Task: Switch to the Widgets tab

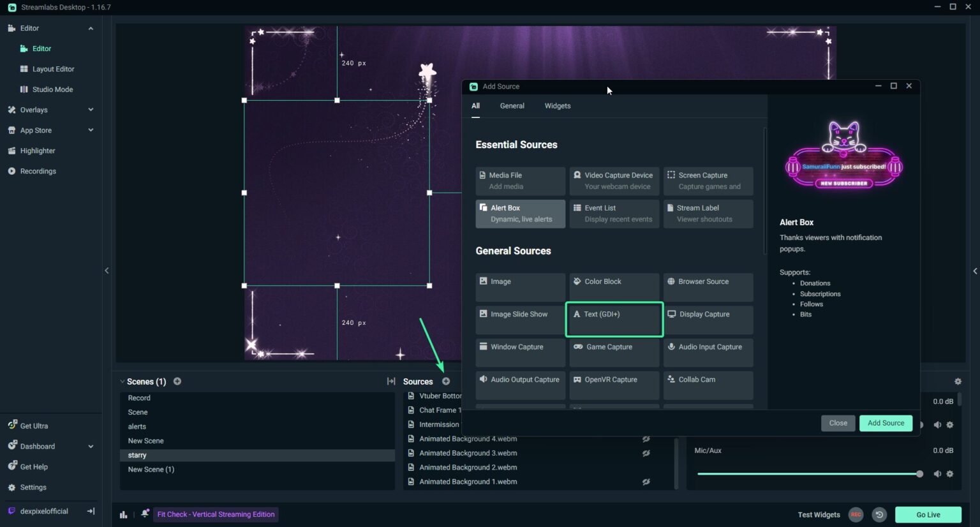Action: tap(557, 106)
